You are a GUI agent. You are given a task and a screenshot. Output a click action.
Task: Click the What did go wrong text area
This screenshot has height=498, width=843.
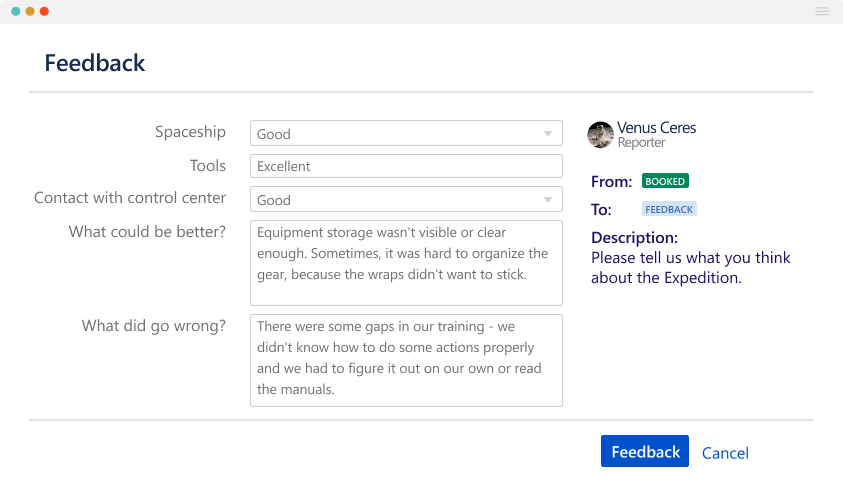coord(406,360)
